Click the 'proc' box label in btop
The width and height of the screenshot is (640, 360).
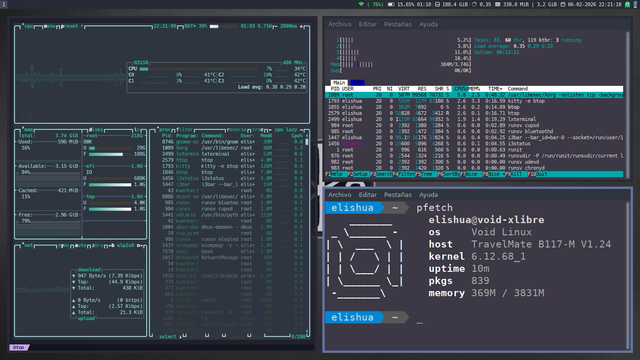164,130
